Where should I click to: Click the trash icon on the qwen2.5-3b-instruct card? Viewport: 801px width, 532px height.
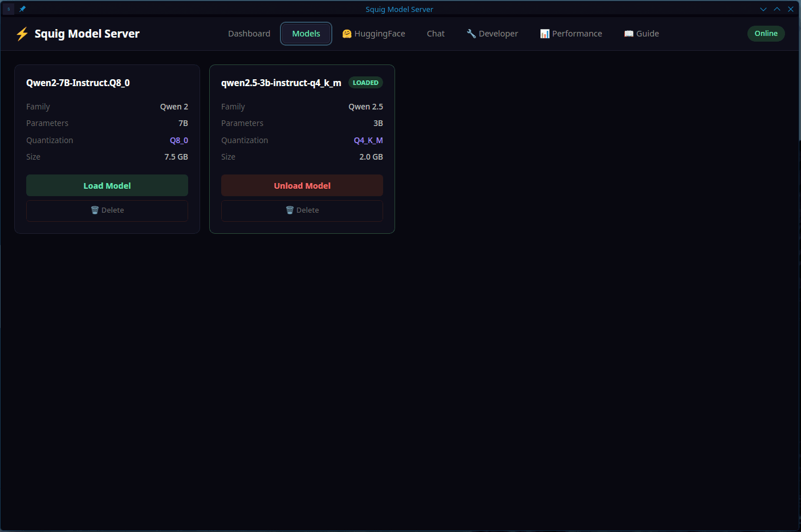coord(290,210)
